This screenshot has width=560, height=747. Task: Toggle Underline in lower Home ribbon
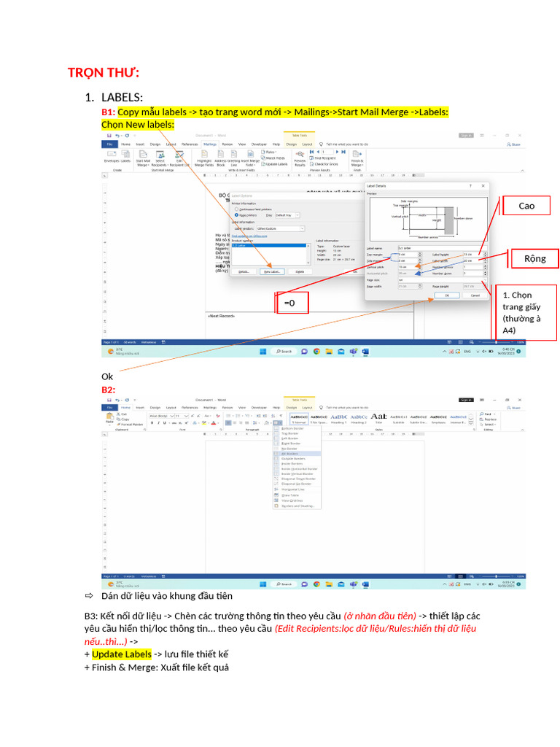[165, 422]
